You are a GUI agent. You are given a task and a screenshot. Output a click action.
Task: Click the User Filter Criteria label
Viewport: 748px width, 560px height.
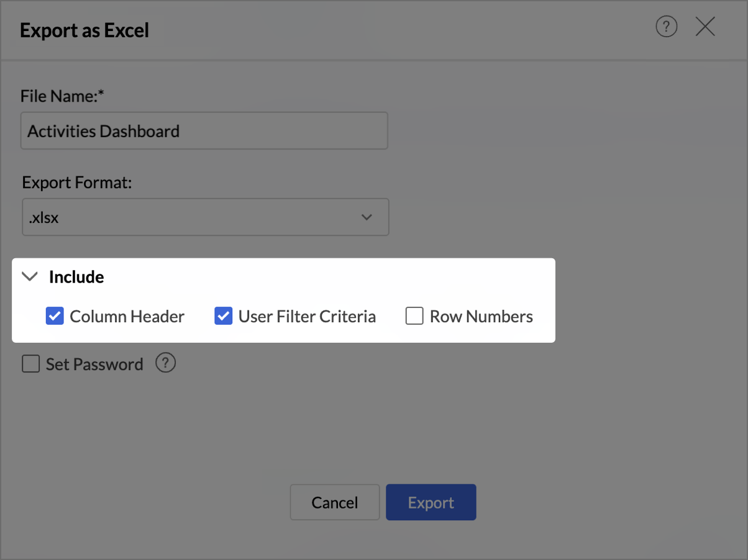coord(307,317)
